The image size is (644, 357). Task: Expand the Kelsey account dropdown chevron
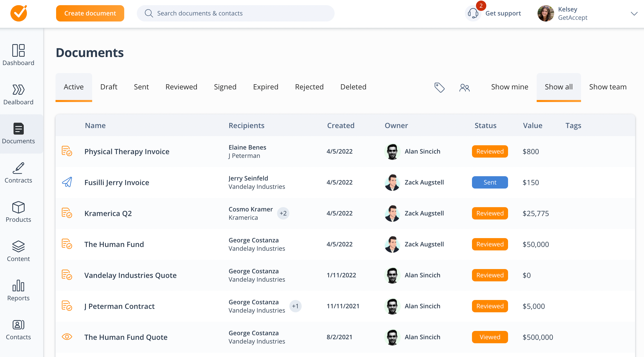pos(634,13)
